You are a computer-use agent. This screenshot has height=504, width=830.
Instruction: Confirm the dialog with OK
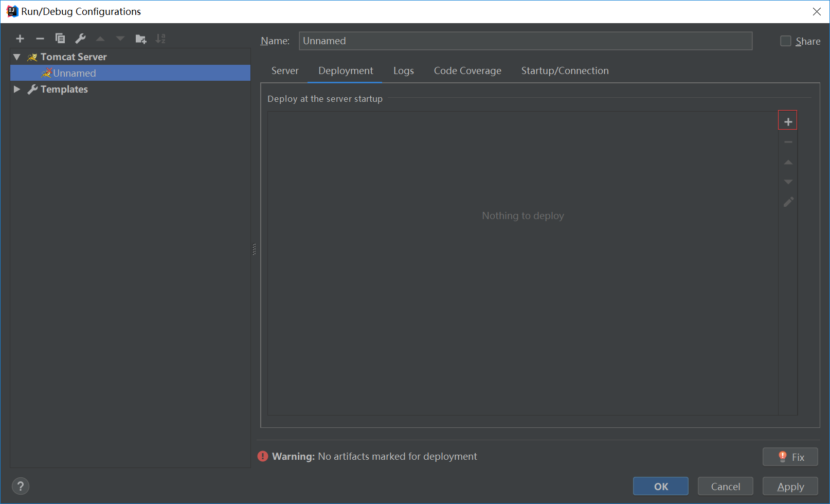coord(661,487)
